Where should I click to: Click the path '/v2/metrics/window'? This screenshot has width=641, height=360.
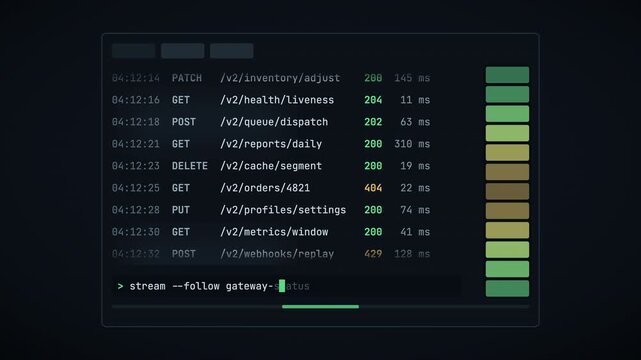[x=274, y=232]
